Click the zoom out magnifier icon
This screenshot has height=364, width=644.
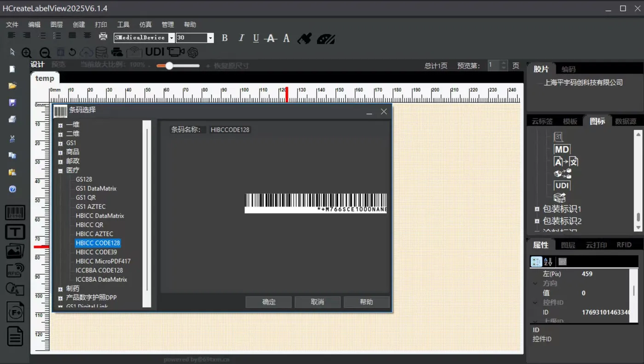pyautogui.click(x=45, y=52)
